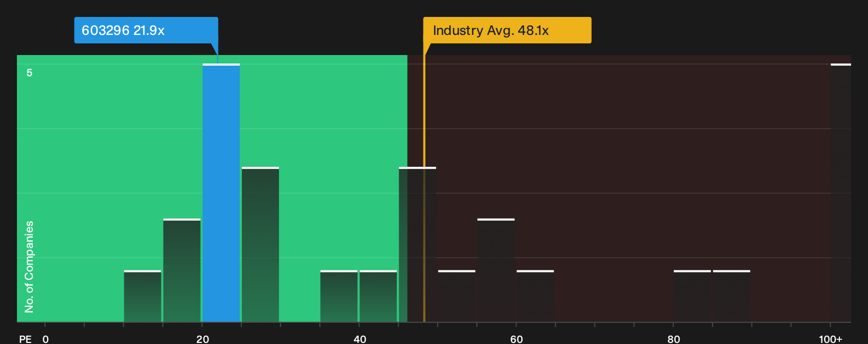Viewport: 868px width, 344px height.
Task: Select the bar at PE 80-85
Action: click(692, 296)
